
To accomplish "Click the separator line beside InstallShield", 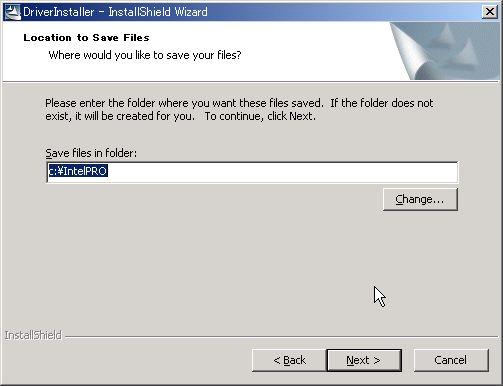I will tap(282, 337).
